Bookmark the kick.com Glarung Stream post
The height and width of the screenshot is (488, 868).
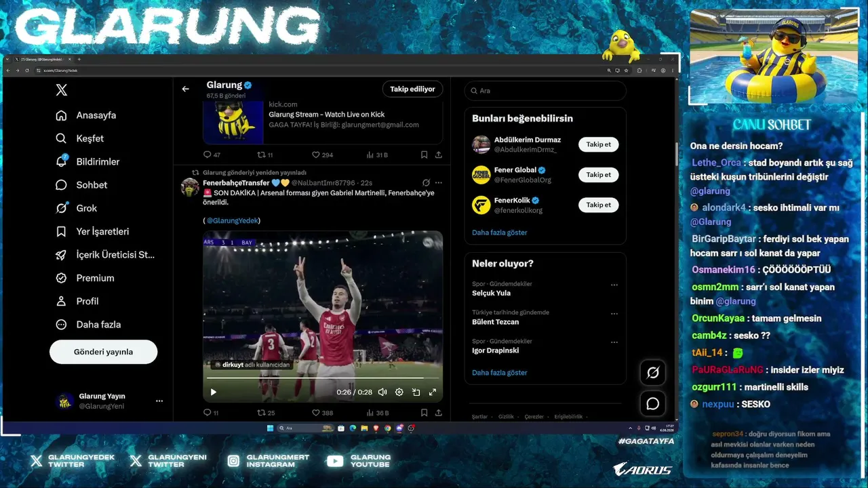point(424,155)
